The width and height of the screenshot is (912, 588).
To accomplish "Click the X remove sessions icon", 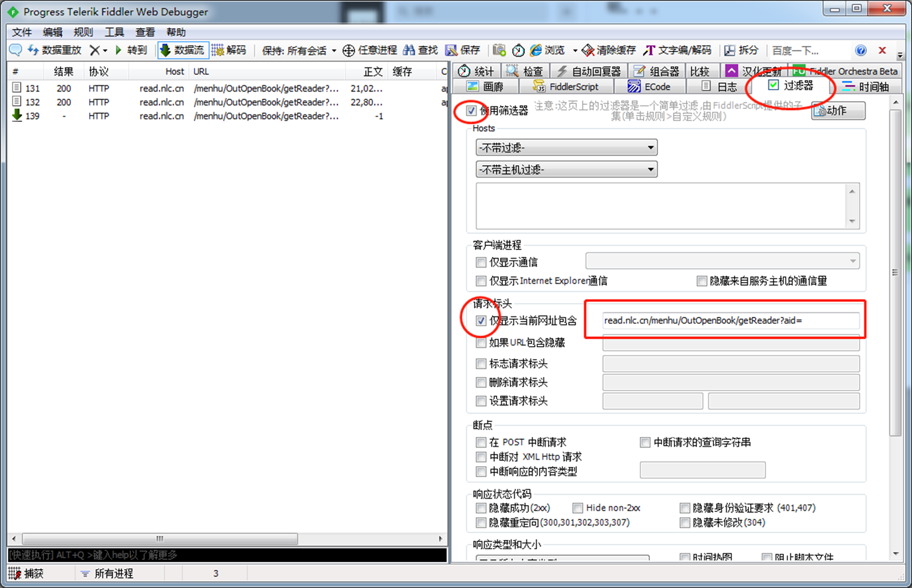I will coord(95,50).
